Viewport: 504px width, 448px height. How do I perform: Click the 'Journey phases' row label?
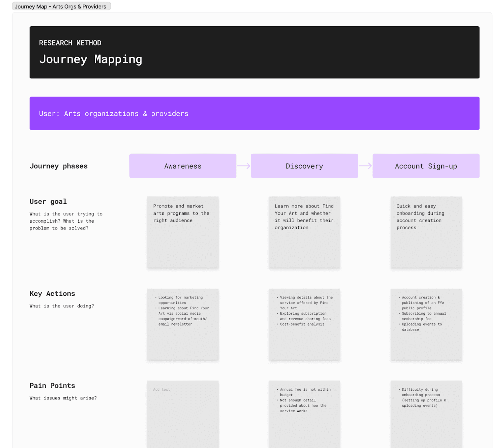(58, 166)
